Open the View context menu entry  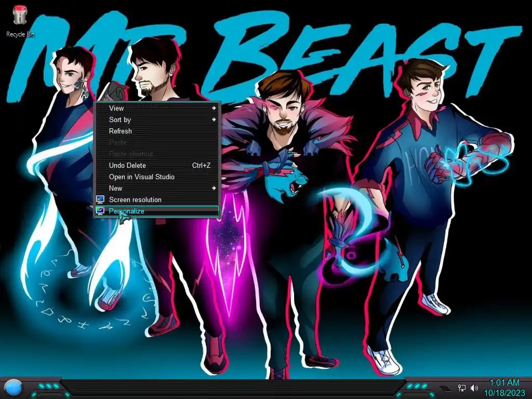(x=157, y=108)
